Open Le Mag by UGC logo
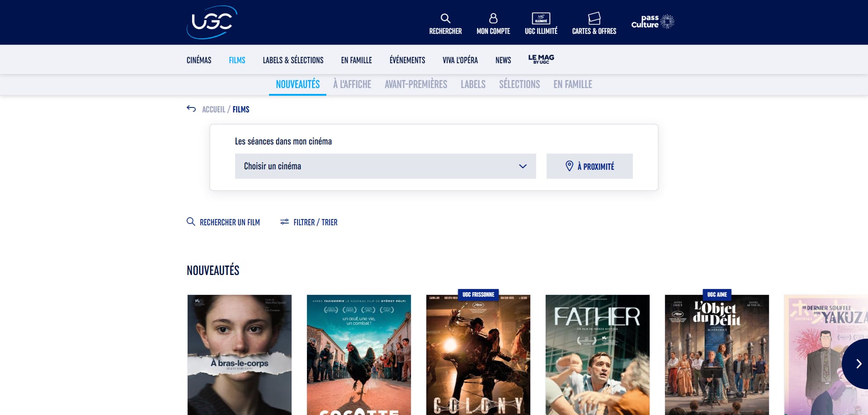 tap(541, 59)
